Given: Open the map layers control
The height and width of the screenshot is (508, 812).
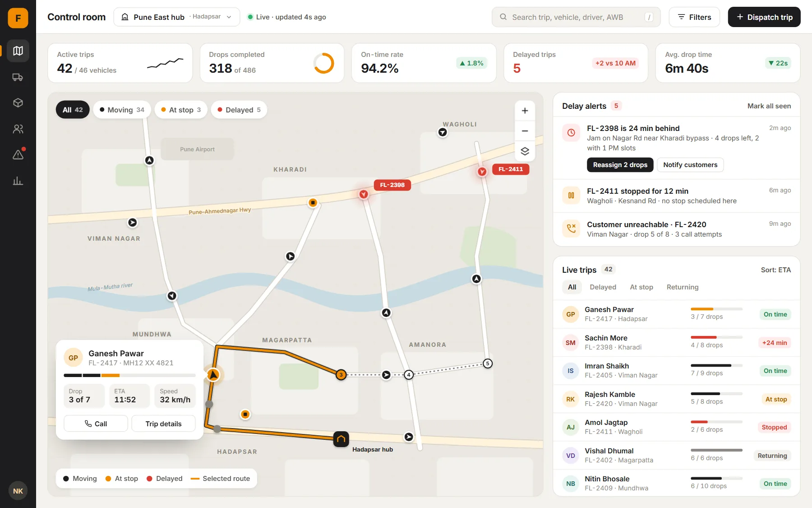Looking at the screenshot, I should point(525,151).
